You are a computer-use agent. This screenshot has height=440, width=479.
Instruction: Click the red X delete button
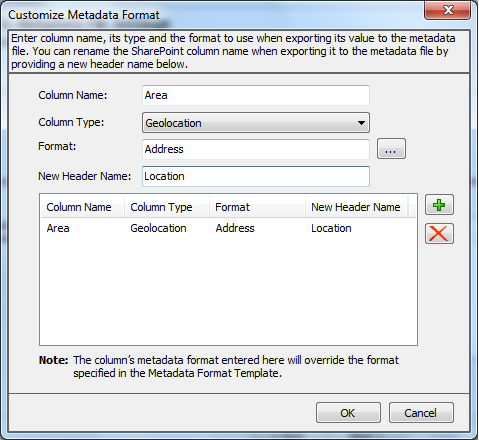[x=439, y=233]
